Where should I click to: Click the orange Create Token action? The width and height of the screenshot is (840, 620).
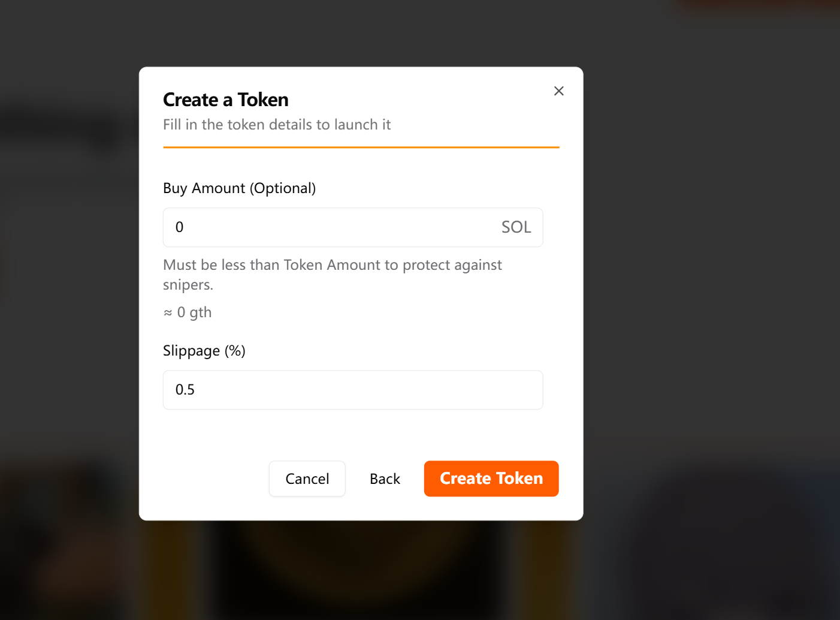pos(491,478)
